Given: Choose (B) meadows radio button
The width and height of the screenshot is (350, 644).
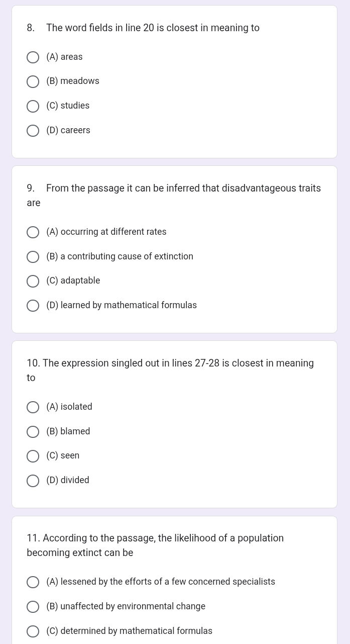Looking at the screenshot, I should coord(33,81).
